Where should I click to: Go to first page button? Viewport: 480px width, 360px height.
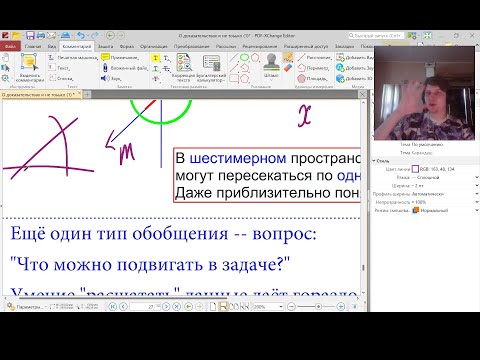point(112,307)
